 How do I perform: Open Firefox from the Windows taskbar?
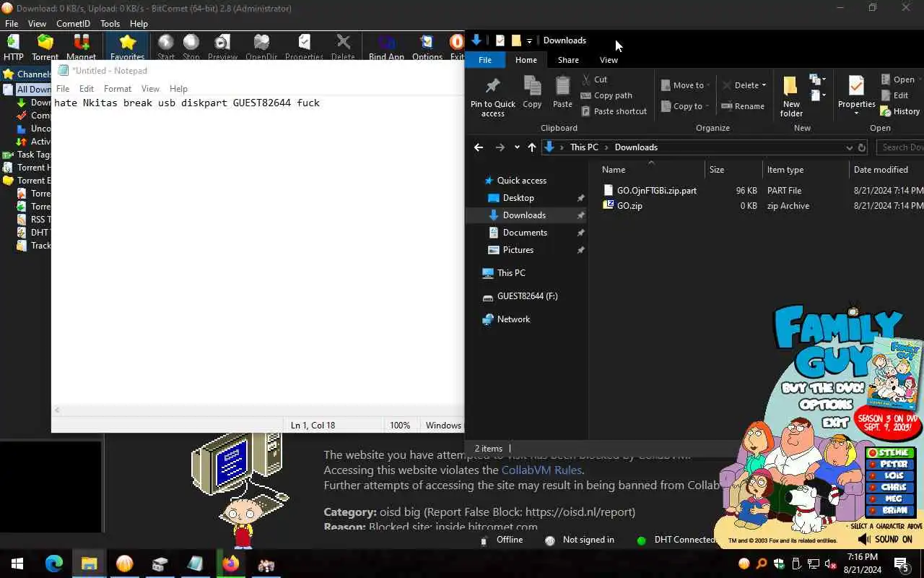pyautogui.click(x=230, y=564)
